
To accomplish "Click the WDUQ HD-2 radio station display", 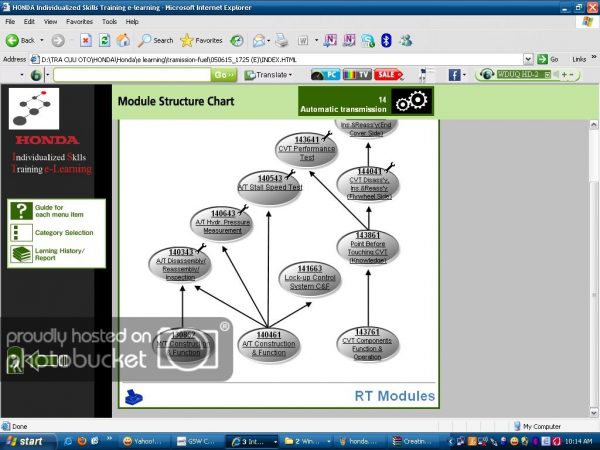I will click(523, 74).
